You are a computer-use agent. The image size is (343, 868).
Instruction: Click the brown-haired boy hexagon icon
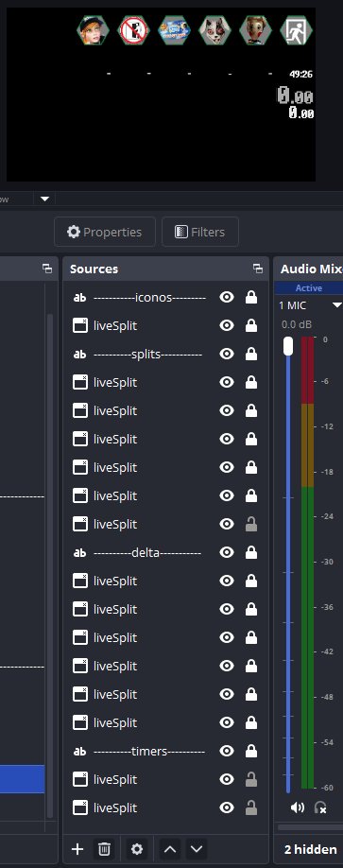point(255,30)
